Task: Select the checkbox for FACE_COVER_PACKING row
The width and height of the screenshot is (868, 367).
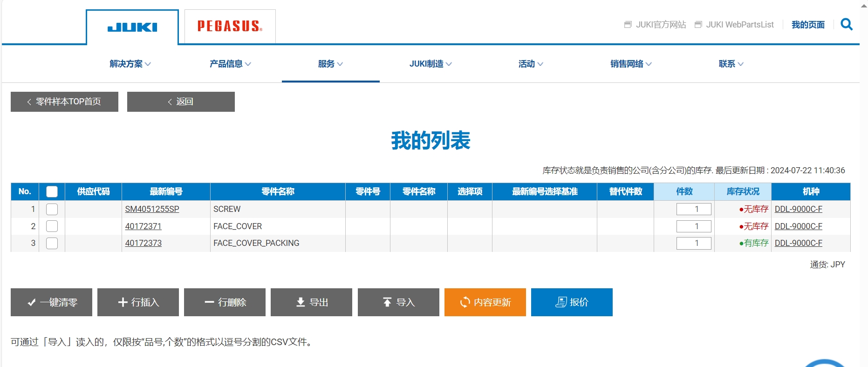Action: (52, 243)
